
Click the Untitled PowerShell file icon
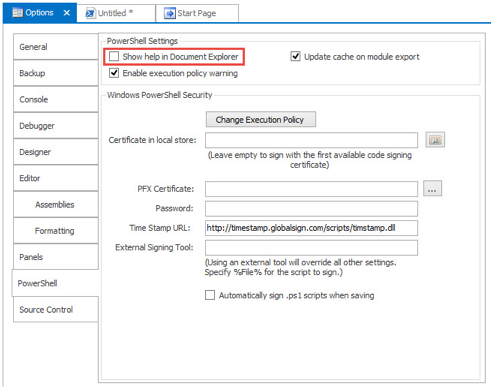pos(90,13)
